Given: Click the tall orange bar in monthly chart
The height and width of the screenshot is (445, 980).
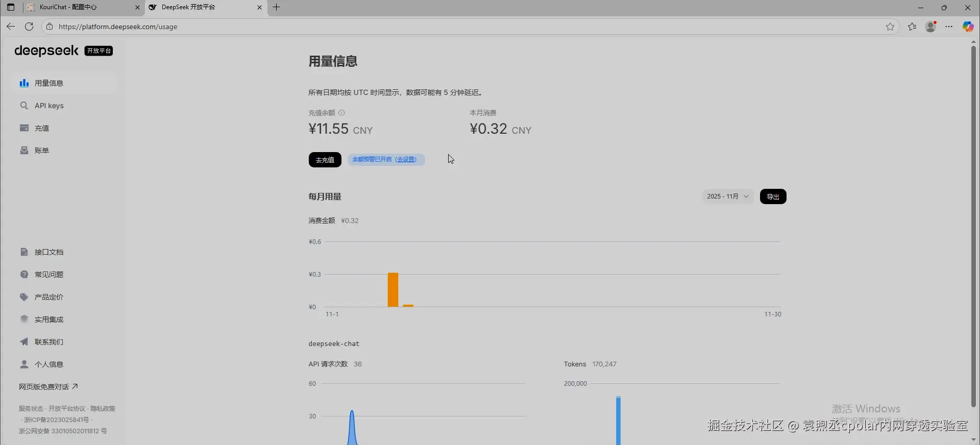Looking at the screenshot, I should point(393,290).
